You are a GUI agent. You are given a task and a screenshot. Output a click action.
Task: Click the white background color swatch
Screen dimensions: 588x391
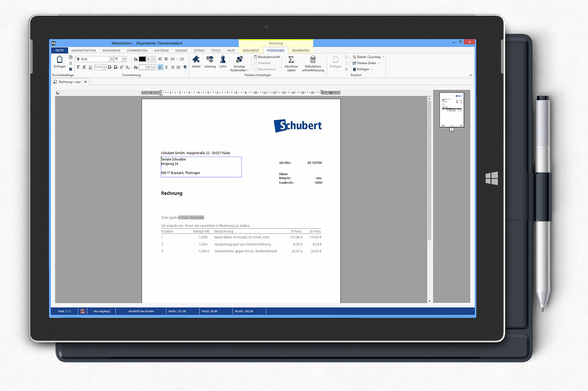point(142,67)
